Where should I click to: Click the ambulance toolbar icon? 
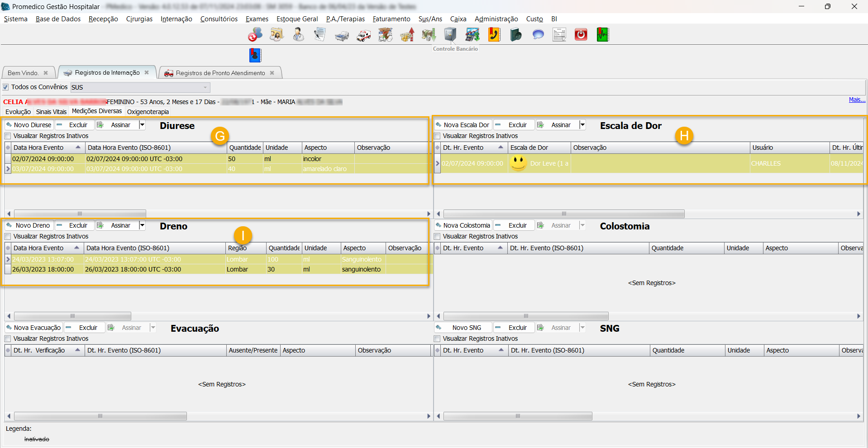point(363,35)
